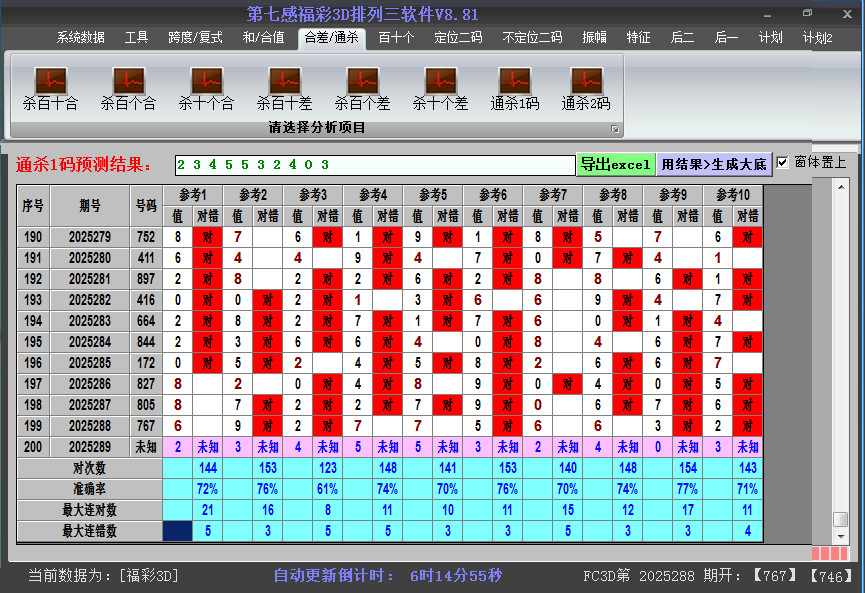Launch the 杀百十差 analysis
865x593 pixels.
pos(284,82)
